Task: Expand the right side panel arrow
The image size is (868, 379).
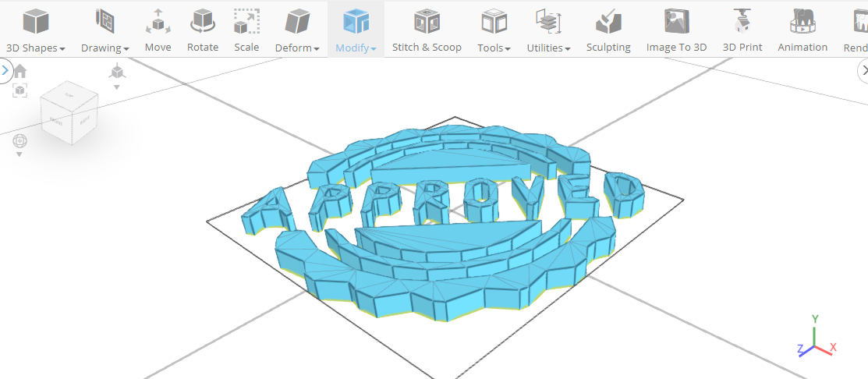Action: [x=863, y=70]
